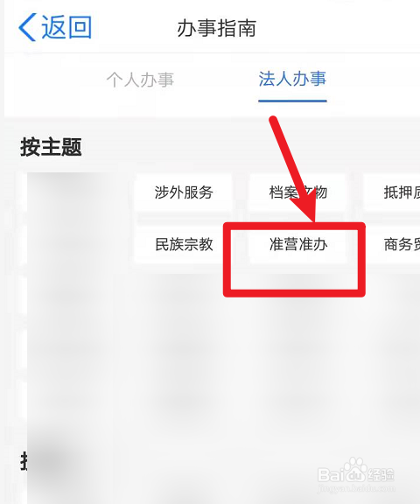
Task: Switch to the 个人办事 tab
Action: pos(140,80)
